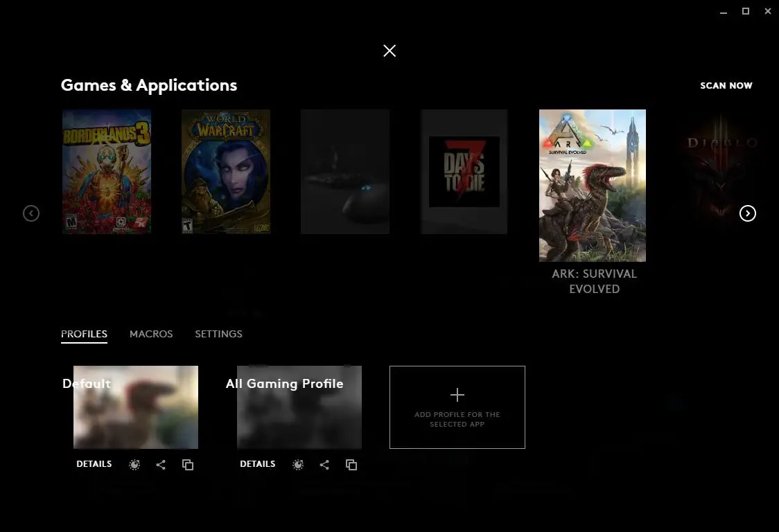
Task: Click the ARK: SURVIVAL EVOLVED title text
Action: pyautogui.click(x=594, y=281)
